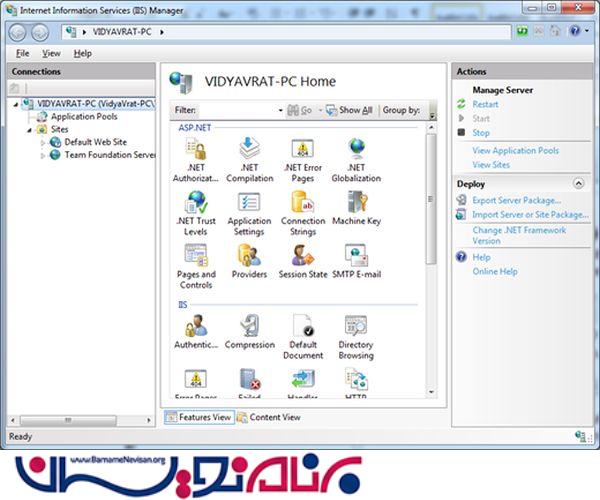This screenshot has width=600, height=500.
Task: Click the View Application Pools link
Action: [x=515, y=150]
